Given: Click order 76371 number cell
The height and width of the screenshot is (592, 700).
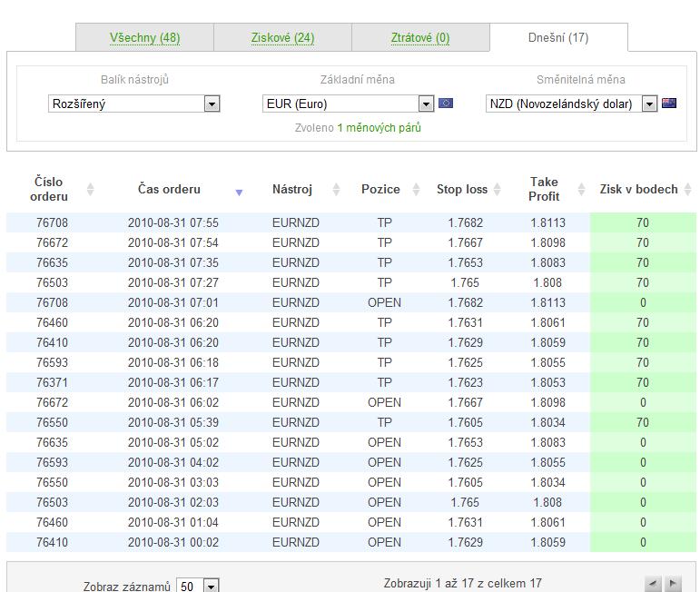Looking at the screenshot, I should click(x=53, y=382).
